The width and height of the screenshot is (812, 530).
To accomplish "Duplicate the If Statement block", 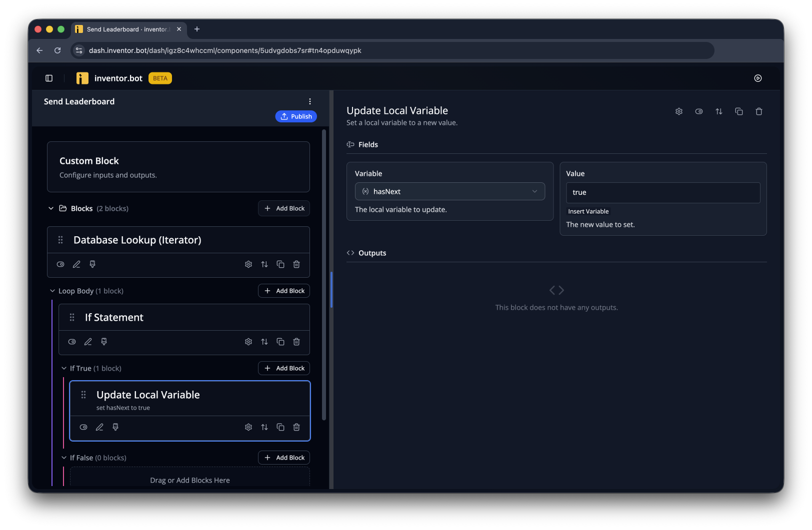I will tap(280, 342).
